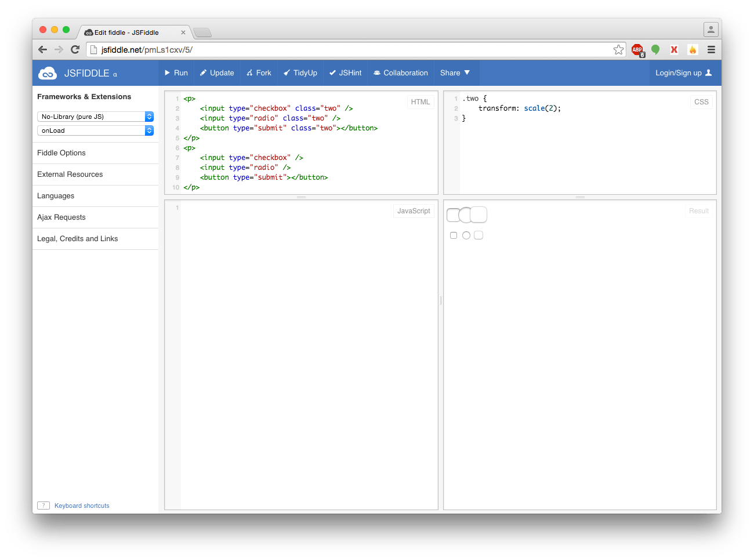Open the No-Library (pure JS) framework dropdown
The width and height of the screenshot is (754, 560).
[95, 116]
